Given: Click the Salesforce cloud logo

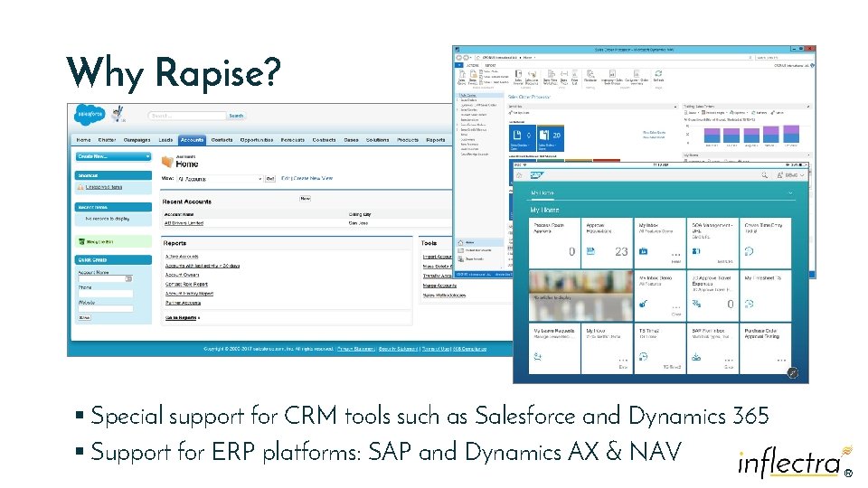Looking at the screenshot, I should click(x=90, y=115).
